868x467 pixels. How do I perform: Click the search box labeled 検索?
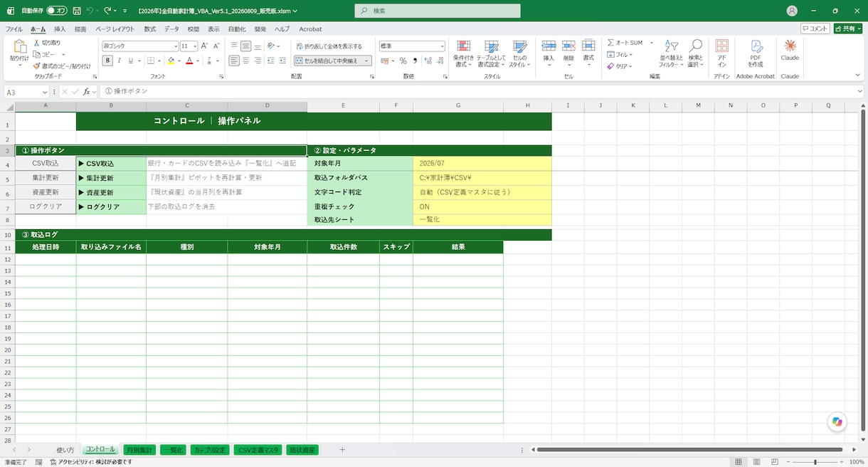coord(438,11)
